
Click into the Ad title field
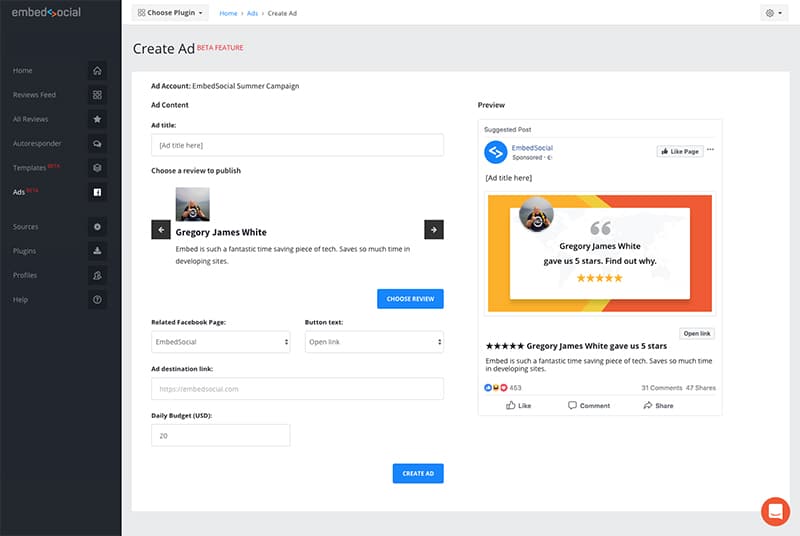(297, 145)
